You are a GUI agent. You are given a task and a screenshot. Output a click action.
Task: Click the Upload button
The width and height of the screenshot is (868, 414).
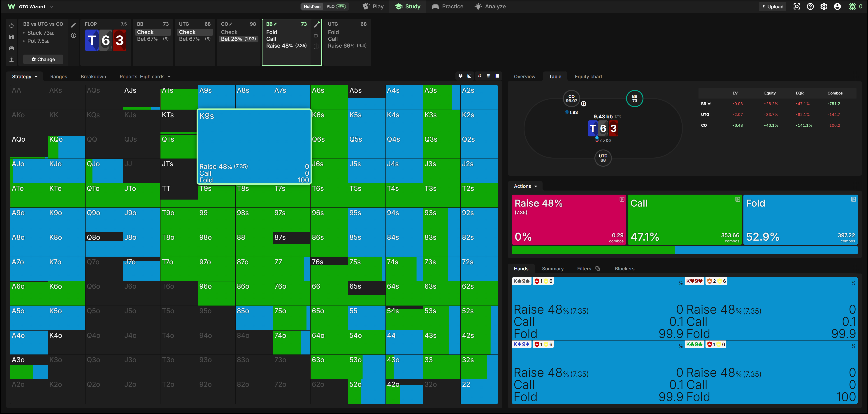tap(772, 6)
